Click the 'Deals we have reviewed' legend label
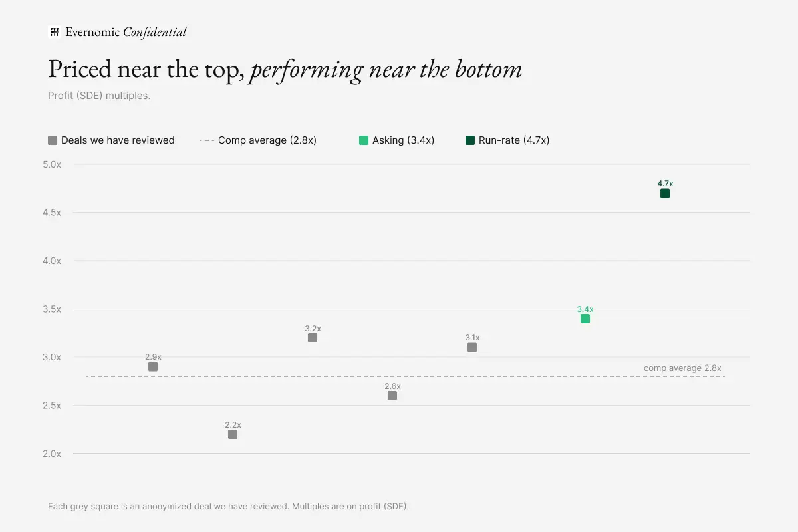This screenshot has width=798, height=532. 118,140
